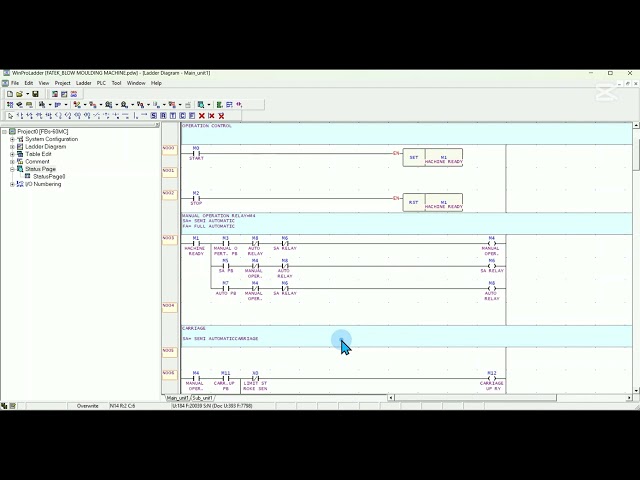Open the Help menu

156,83
